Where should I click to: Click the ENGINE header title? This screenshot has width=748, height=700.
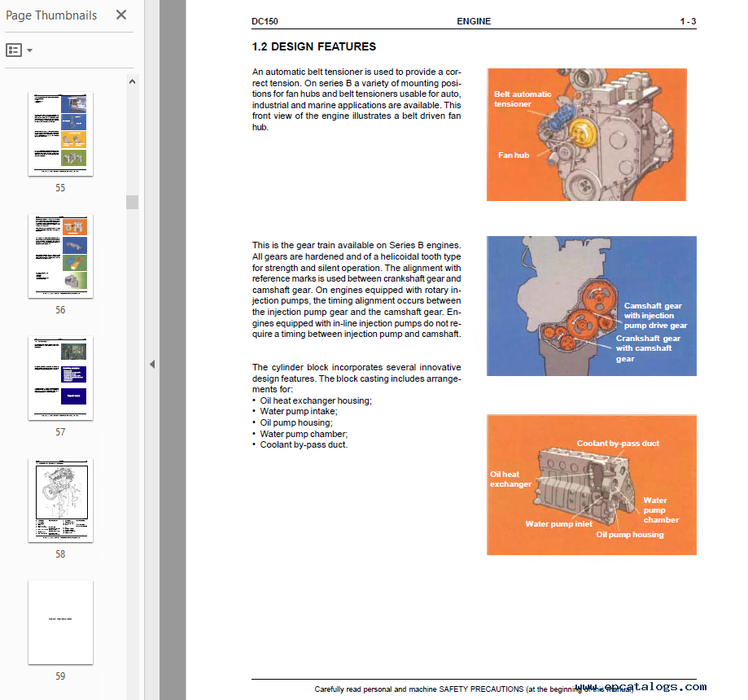coord(474,21)
